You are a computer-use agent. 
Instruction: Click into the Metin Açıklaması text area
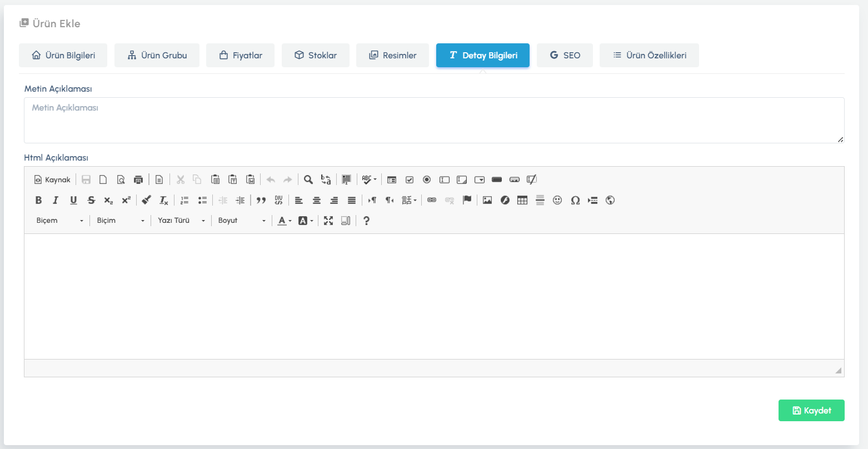[433, 120]
